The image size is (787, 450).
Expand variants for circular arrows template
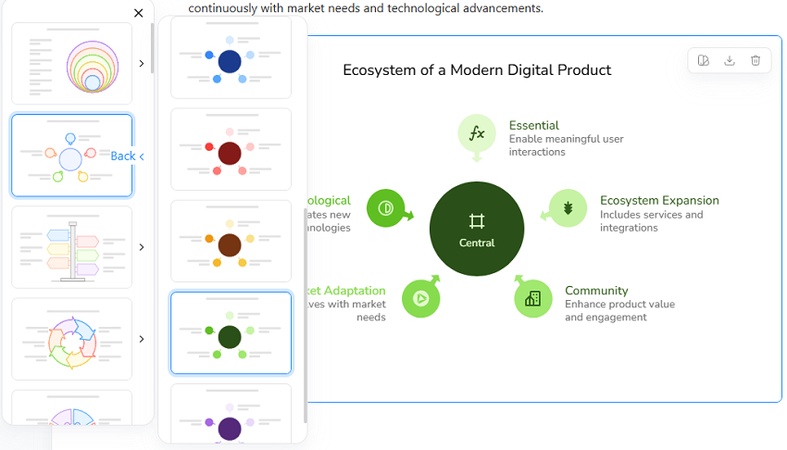(x=141, y=339)
